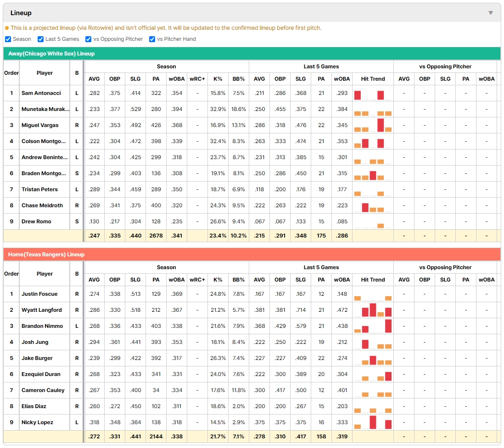Screen dimensions: 504x448
Task: Click Miguel Vargas's hit trend chart
Action: [x=373, y=125]
